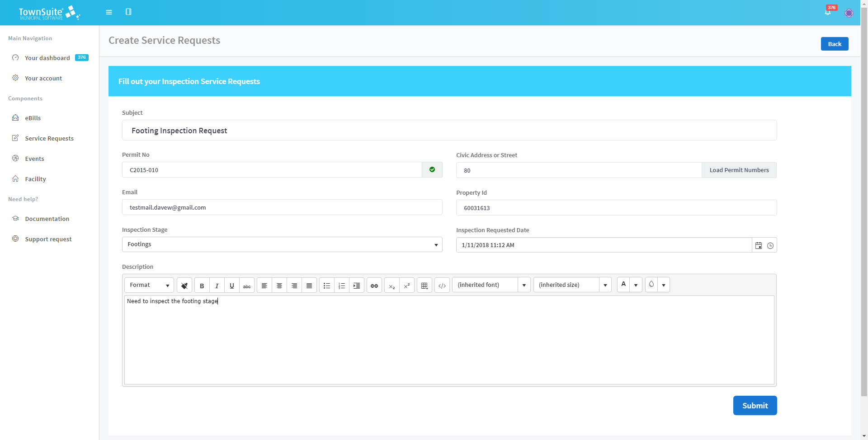Click the time picker icon next to the date

click(x=771, y=245)
